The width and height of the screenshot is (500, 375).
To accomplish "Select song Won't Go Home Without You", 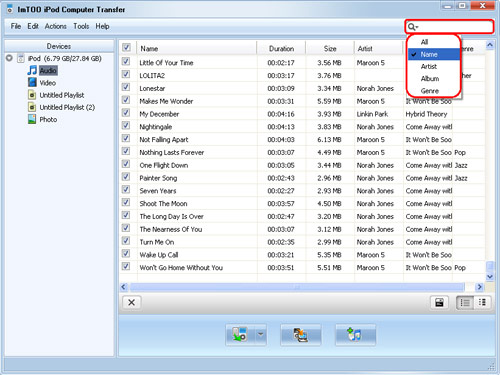I will coord(181,268).
